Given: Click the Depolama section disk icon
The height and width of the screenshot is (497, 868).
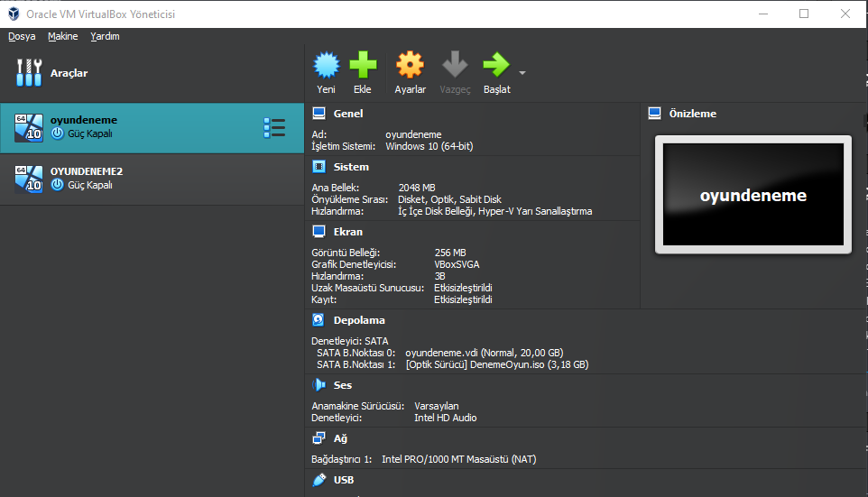Looking at the screenshot, I should tap(319, 320).
